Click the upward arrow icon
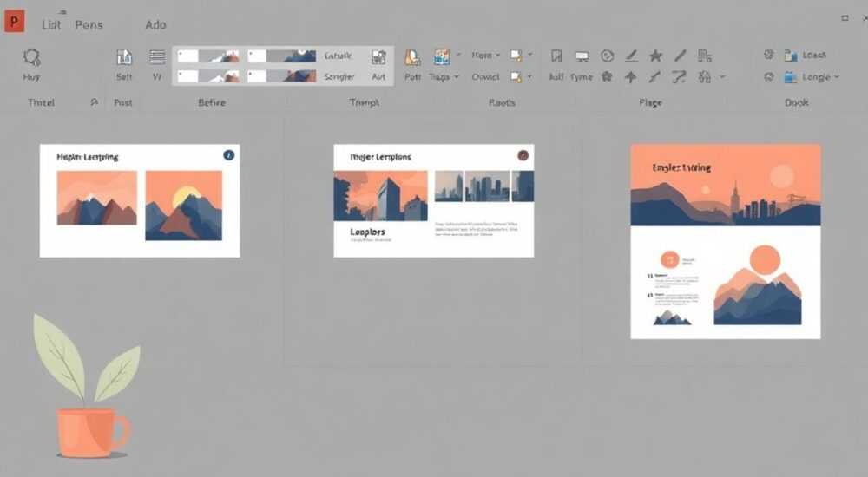The width and height of the screenshot is (868, 477). click(630, 77)
